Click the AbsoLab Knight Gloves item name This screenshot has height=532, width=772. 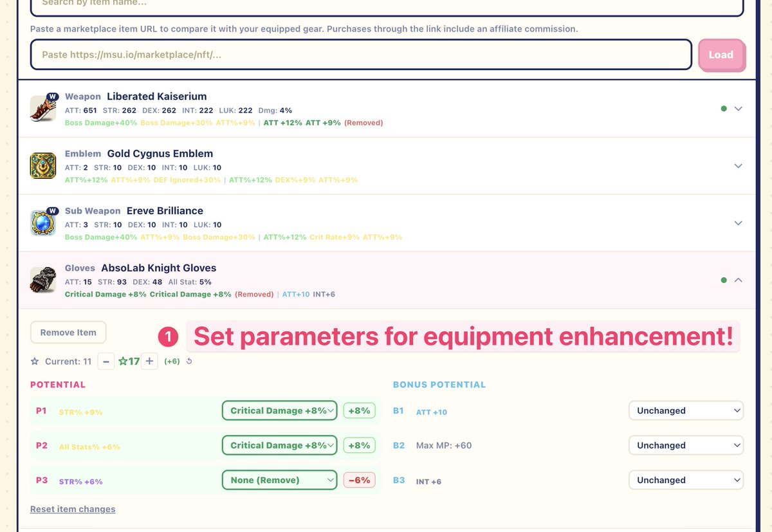[159, 268]
